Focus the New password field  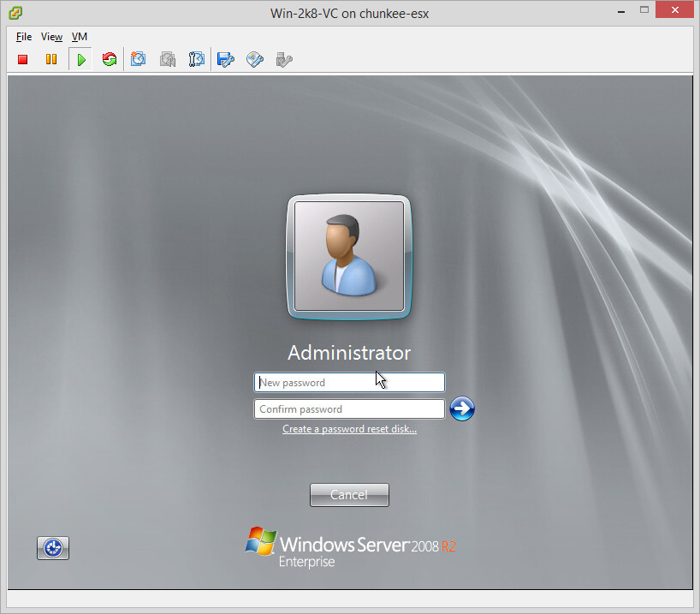coord(349,383)
